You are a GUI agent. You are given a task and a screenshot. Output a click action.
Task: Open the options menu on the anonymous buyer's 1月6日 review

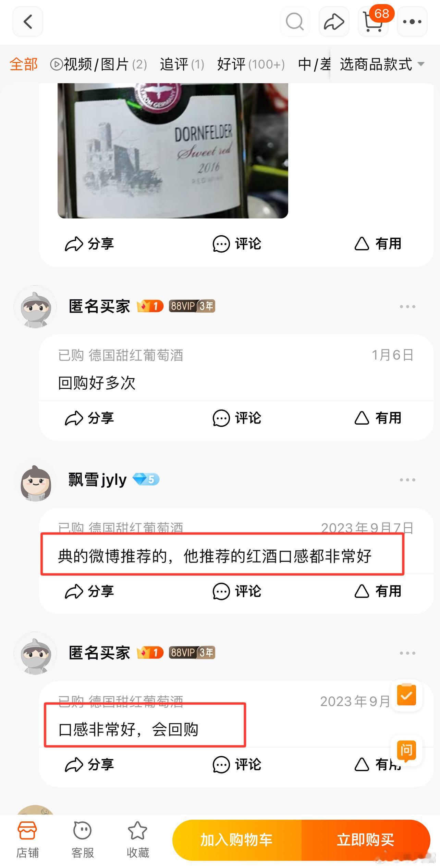(x=407, y=306)
